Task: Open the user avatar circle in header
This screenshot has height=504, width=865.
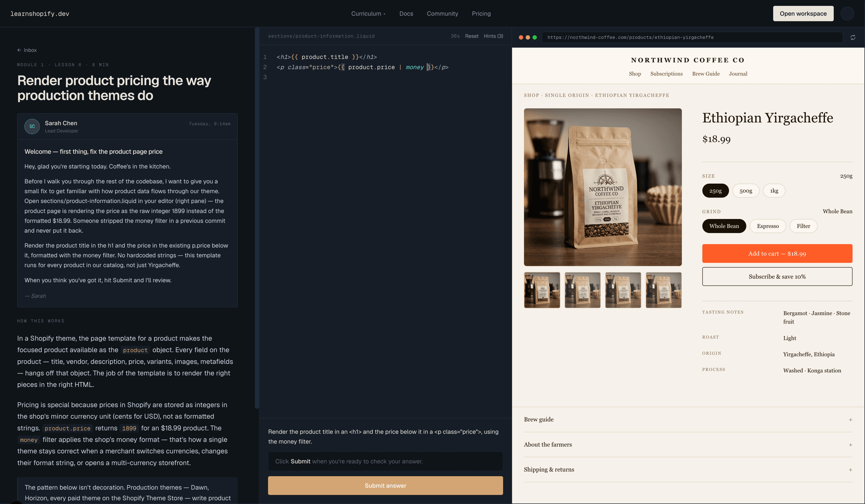Action: [847, 14]
